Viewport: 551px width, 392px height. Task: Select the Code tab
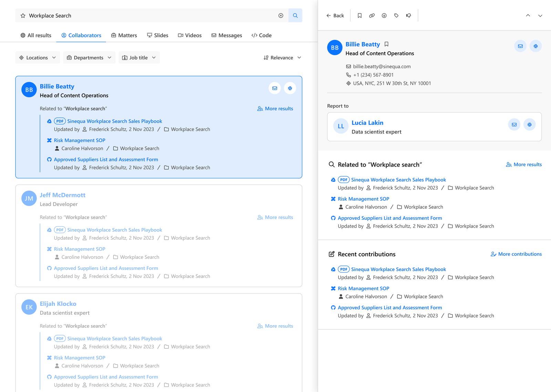[x=261, y=35]
